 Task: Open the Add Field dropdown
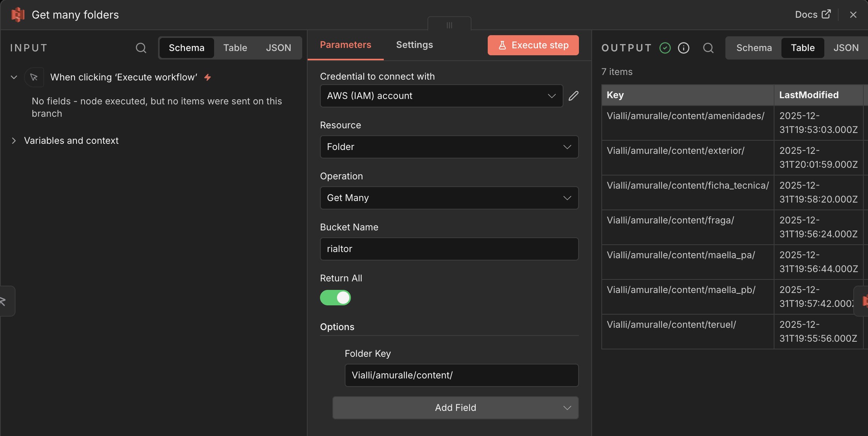pyautogui.click(x=455, y=408)
